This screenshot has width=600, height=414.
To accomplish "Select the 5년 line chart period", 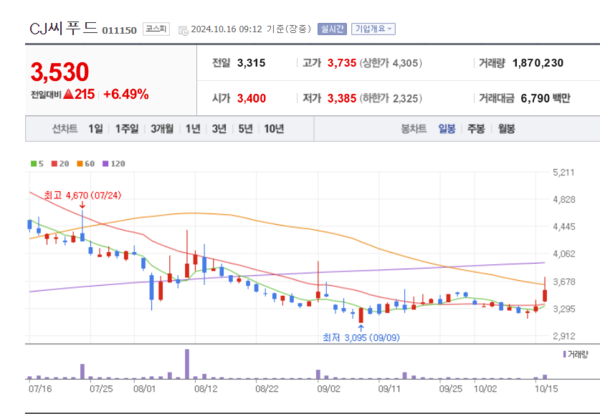I will (246, 129).
